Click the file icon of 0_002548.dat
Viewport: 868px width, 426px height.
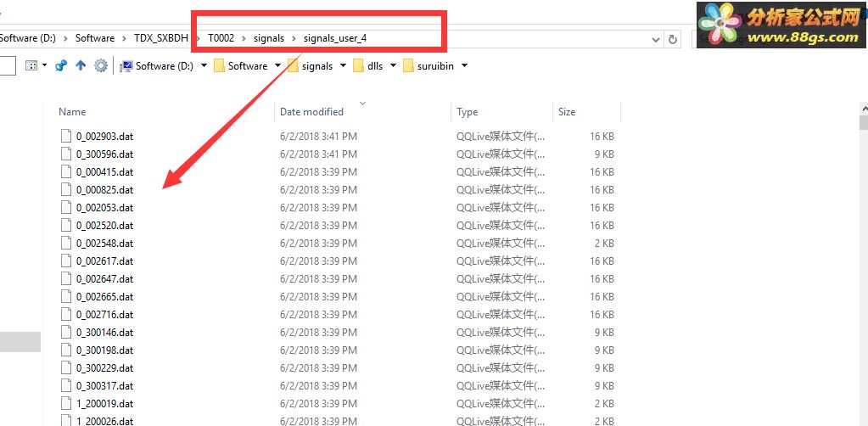pyautogui.click(x=66, y=244)
